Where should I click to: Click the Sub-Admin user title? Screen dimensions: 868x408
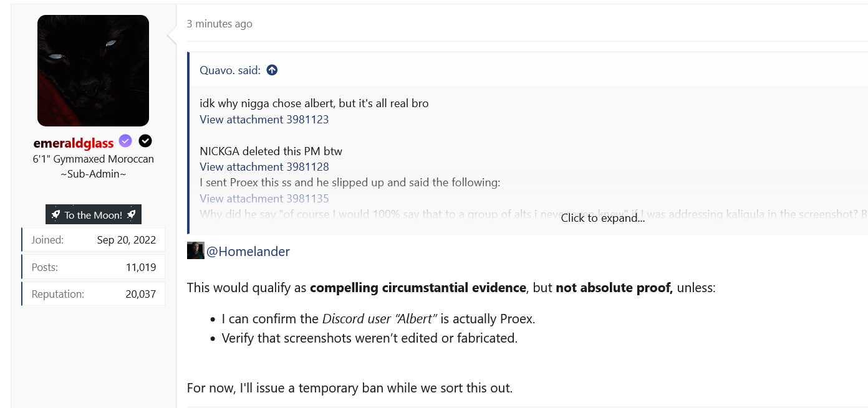pyautogui.click(x=94, y=174)
